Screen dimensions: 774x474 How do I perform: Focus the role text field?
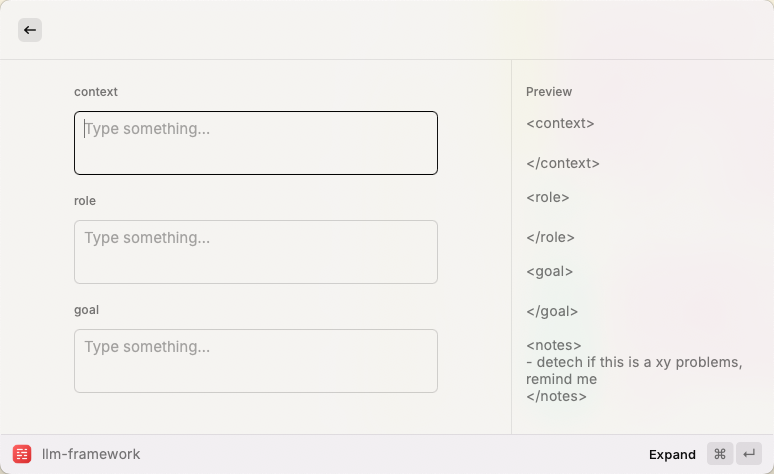(256, 252)
